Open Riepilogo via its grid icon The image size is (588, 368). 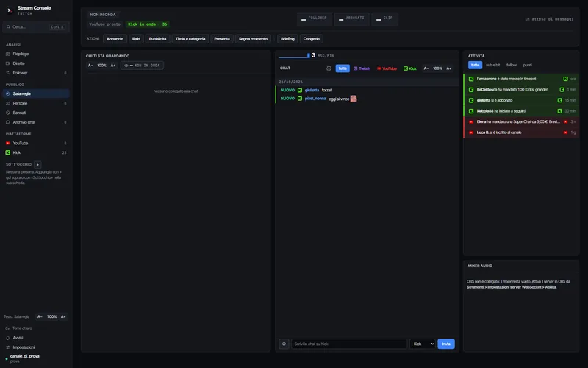click(8, 54)
